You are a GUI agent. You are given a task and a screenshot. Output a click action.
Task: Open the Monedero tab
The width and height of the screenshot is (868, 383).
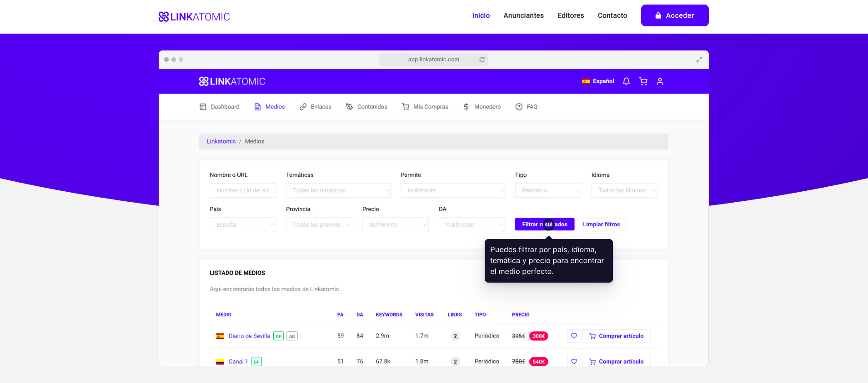click(x=482, y=107)
